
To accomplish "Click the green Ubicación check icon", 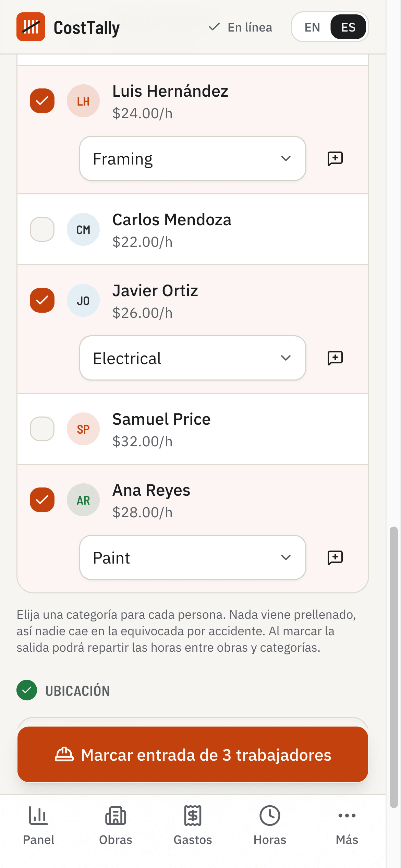I will 27,690.
